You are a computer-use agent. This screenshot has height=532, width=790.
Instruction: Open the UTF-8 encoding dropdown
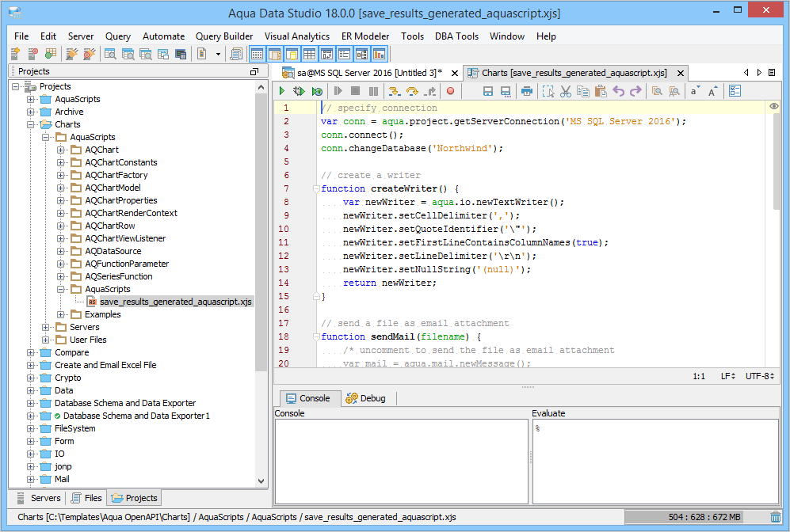[758, 376]
